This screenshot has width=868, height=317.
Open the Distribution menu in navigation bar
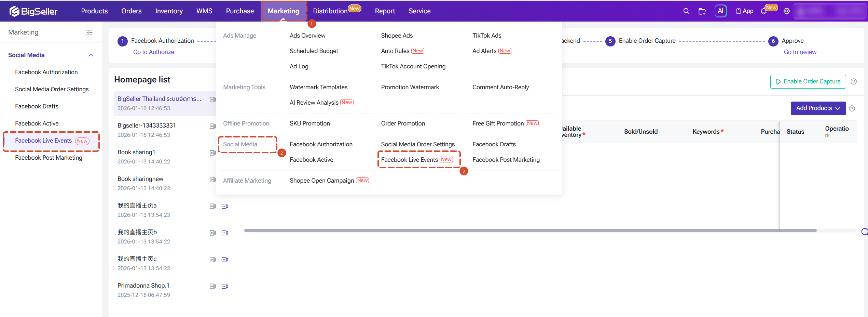[x=330, y=11]
